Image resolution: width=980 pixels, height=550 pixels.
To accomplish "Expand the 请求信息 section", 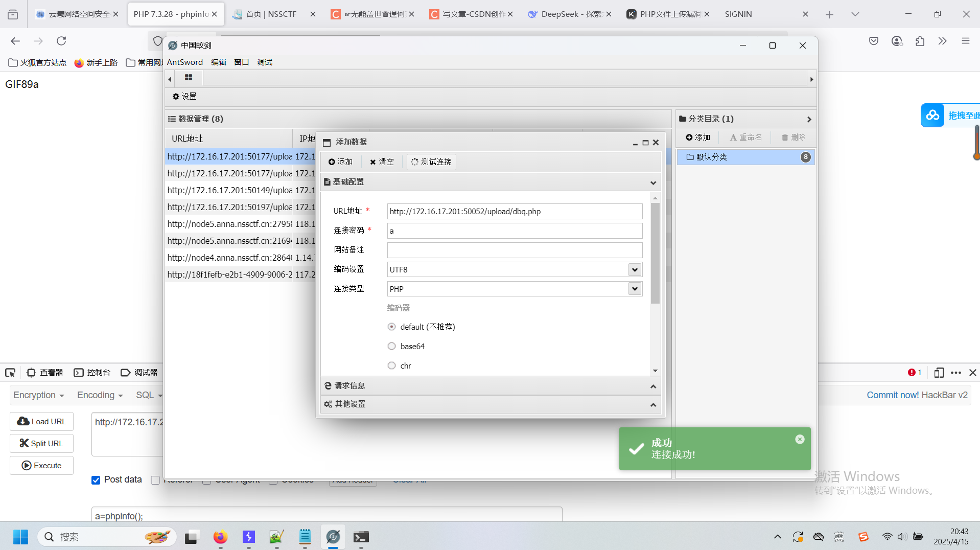I will 491,386.
